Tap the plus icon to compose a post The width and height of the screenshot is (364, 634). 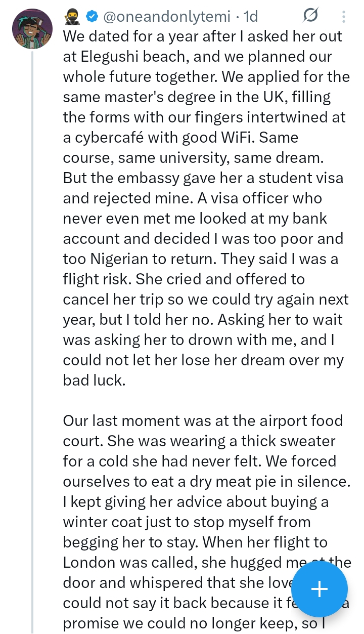pos(320,589)
